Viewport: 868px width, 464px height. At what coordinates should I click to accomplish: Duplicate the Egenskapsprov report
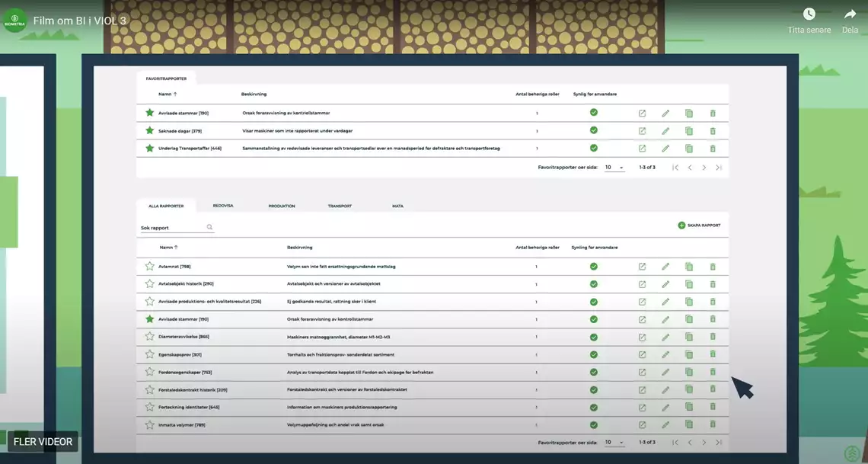[689, 354]
